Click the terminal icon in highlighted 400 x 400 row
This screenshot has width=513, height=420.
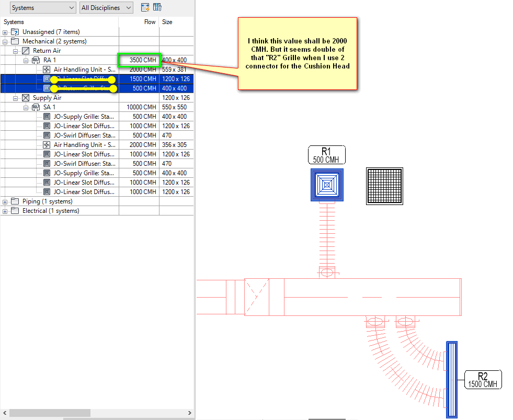[47, 88]
